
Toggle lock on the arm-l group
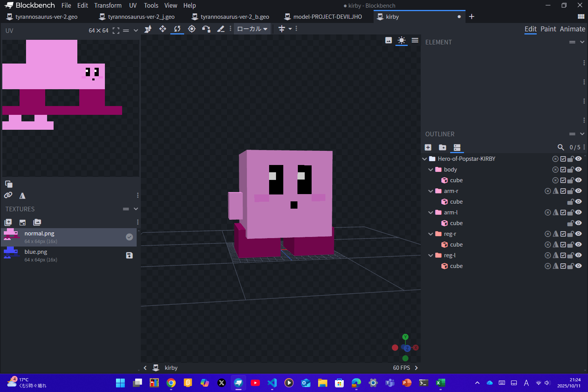pyautogui.click(x=570, y=212)
